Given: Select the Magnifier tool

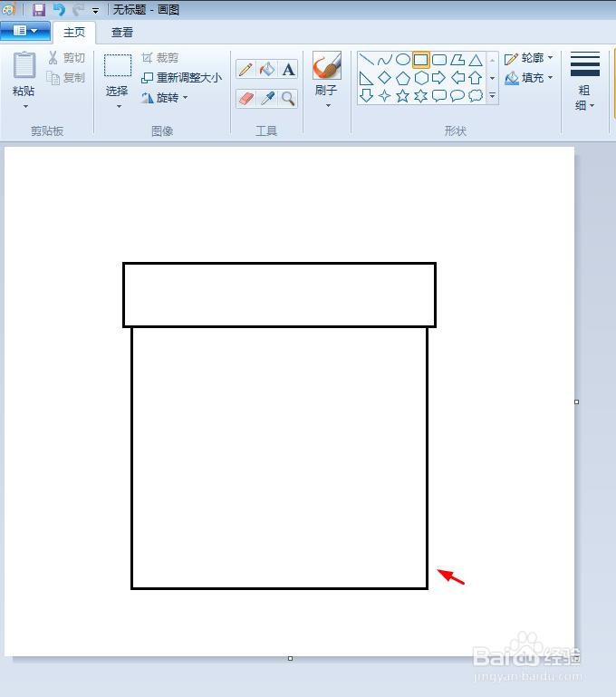Looking at the screenshot, I should [288, 98].
